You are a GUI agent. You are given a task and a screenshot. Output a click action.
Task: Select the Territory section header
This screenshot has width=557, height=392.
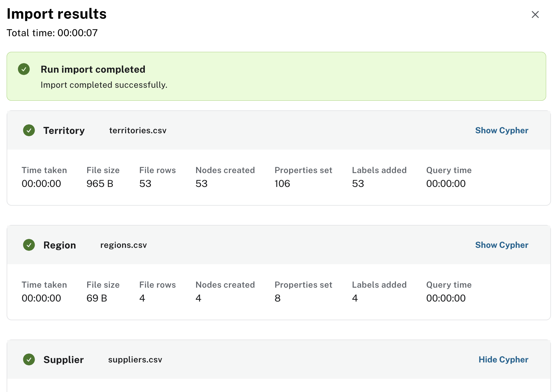coord(64,130)
